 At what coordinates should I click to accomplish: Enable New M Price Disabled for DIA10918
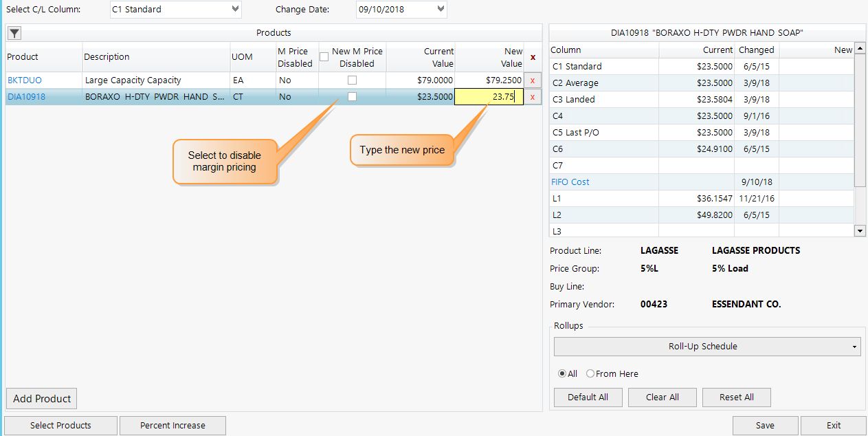(352, 96)
